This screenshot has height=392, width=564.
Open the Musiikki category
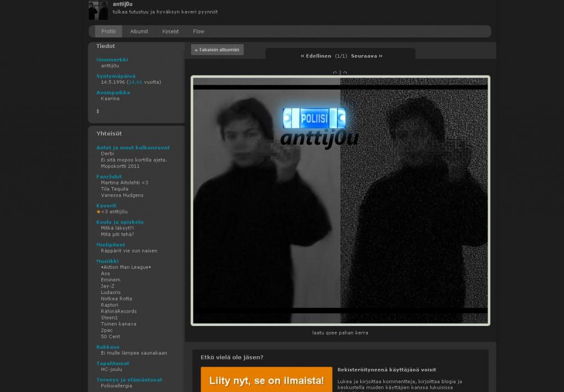[x=107, y=261]
